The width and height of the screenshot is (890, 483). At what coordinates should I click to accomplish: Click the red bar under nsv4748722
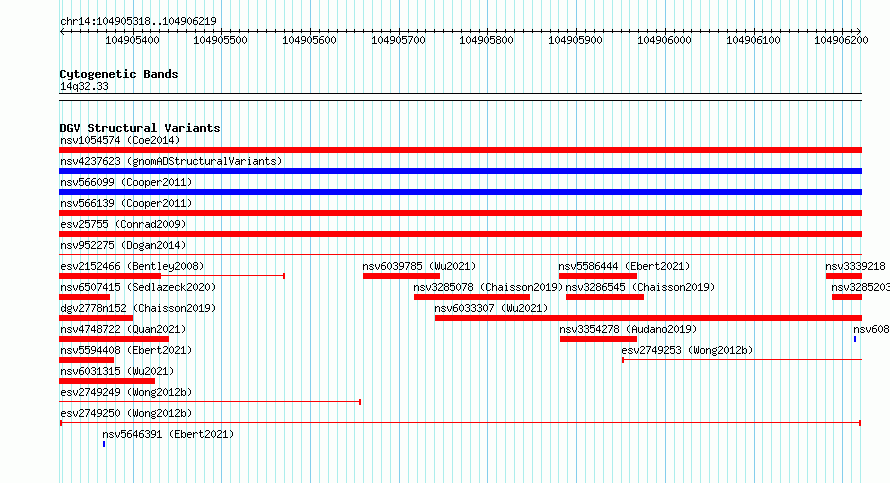click(114, 339)
